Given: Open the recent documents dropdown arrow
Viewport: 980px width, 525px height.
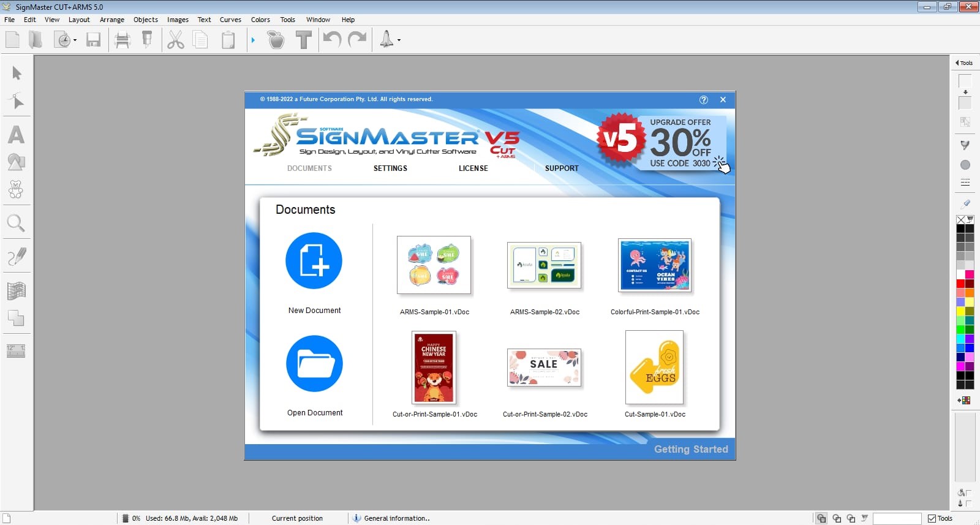Looking at the screenshot, I should (x=75, y=40).
